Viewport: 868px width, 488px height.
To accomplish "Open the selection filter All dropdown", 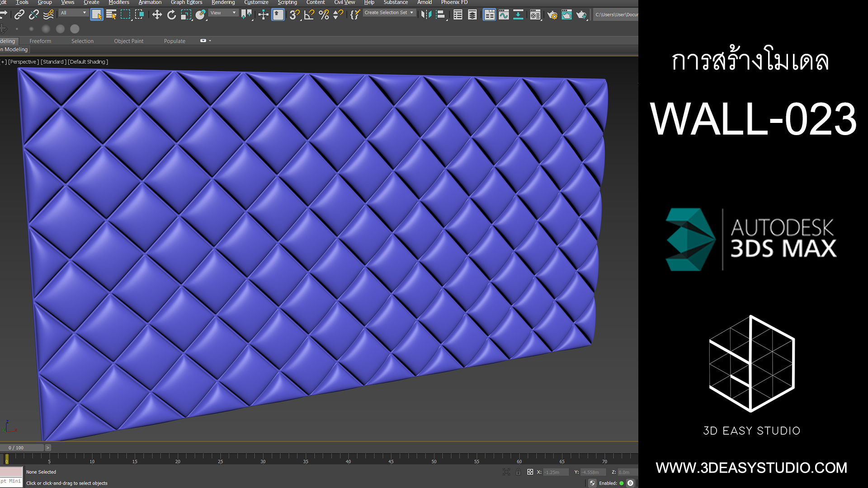I will point(73,13).
